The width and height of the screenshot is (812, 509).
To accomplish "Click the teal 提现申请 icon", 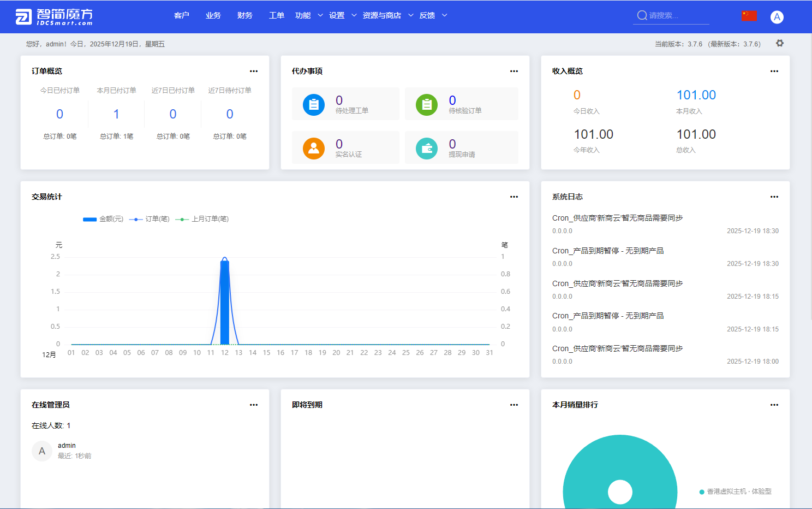I will pos(426,147).
